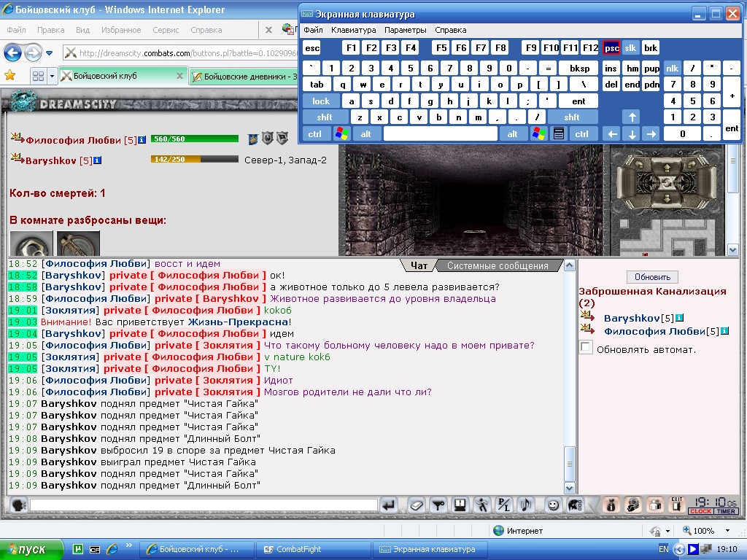Click the chat message input field
The width and height of the screenshot is (747, 560).
204,505
